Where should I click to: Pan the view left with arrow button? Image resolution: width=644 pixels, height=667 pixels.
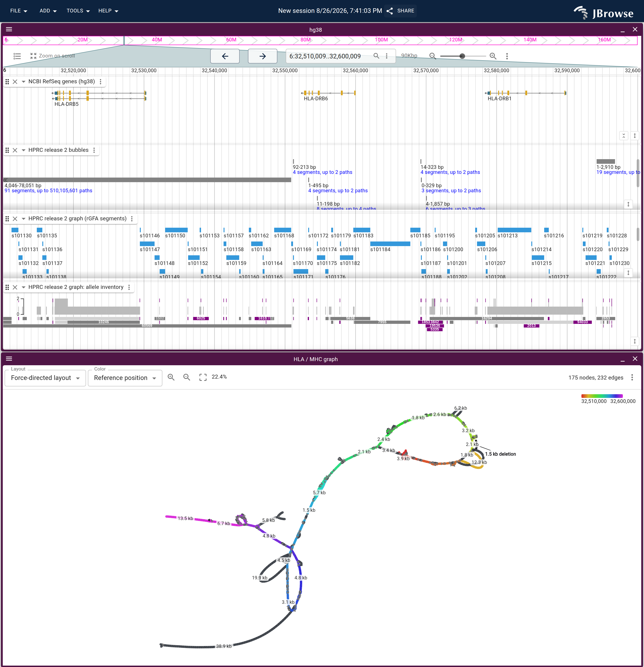coord(225,56)
